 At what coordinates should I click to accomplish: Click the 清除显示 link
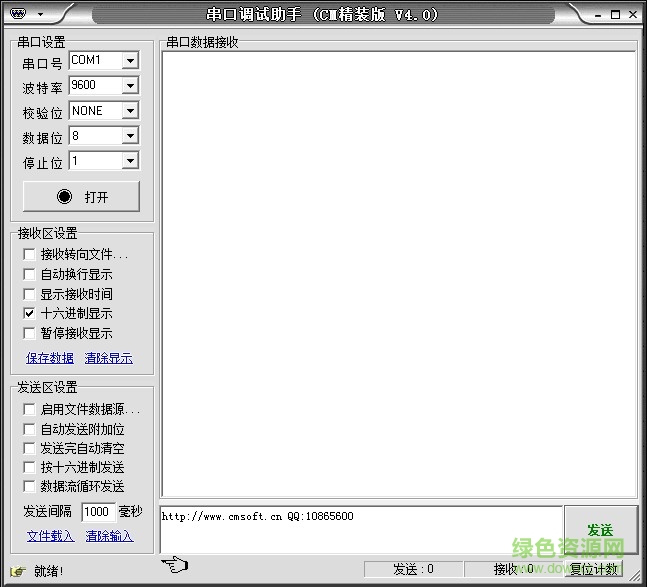[x=108, y=358]
